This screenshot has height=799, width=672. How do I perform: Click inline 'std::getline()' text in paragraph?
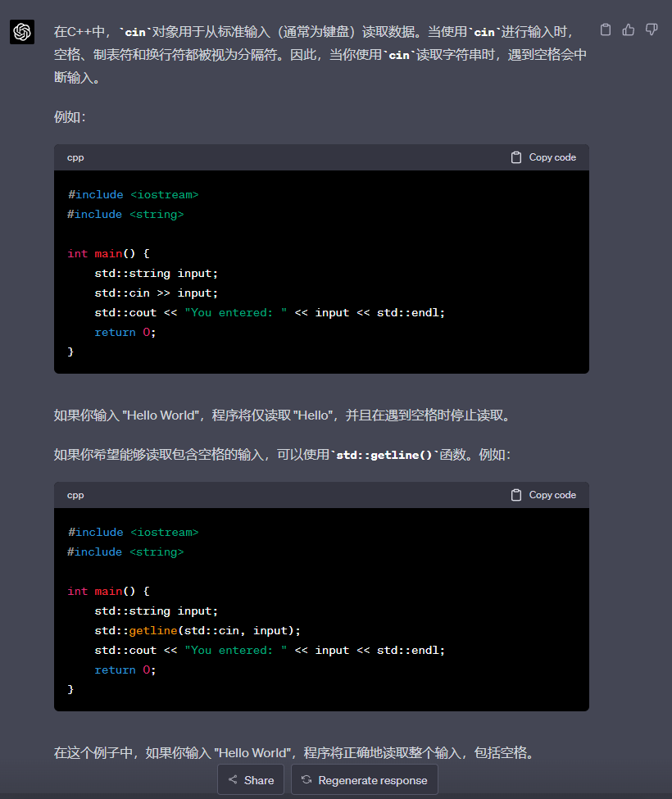tap(384, 455)
